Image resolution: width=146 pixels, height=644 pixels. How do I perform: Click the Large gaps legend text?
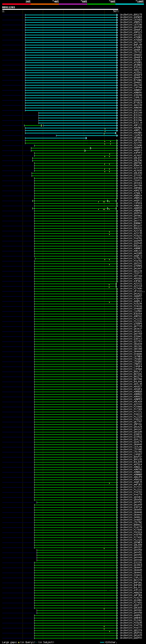tap(28, 642)
